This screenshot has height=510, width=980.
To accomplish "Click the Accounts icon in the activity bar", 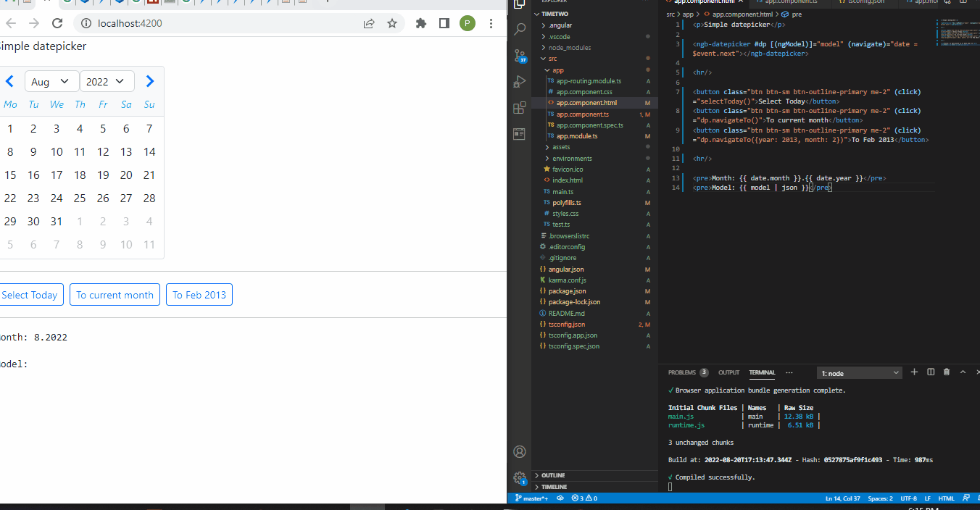I will (x=519, y=451).
